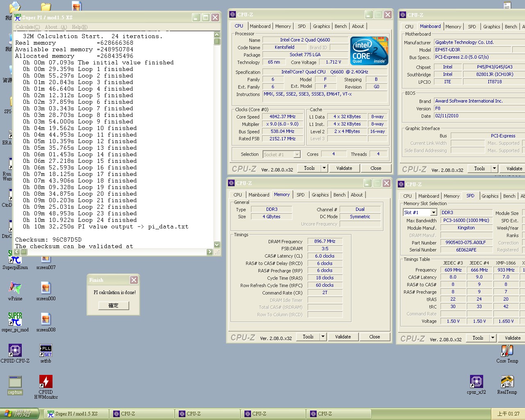Launch the wPrime desktop shortcut
The width and height of the screenshot is (525, 420).
(15, 291)
